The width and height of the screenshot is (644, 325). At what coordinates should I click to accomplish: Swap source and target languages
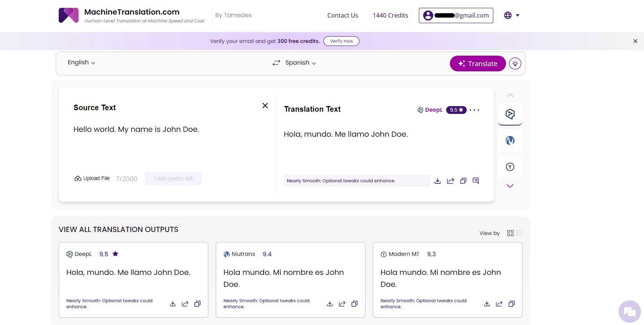pos(276,63)
